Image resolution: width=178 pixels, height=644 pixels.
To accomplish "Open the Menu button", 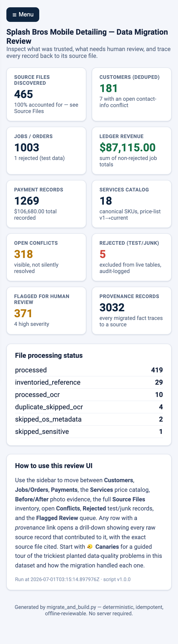I will [x=23, y=15].
